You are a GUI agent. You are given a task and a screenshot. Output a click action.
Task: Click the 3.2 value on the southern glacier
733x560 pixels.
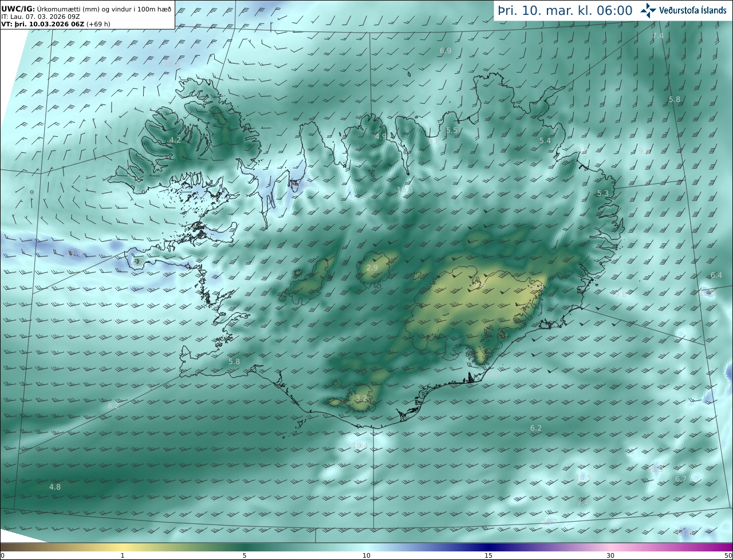click(361, 399)
